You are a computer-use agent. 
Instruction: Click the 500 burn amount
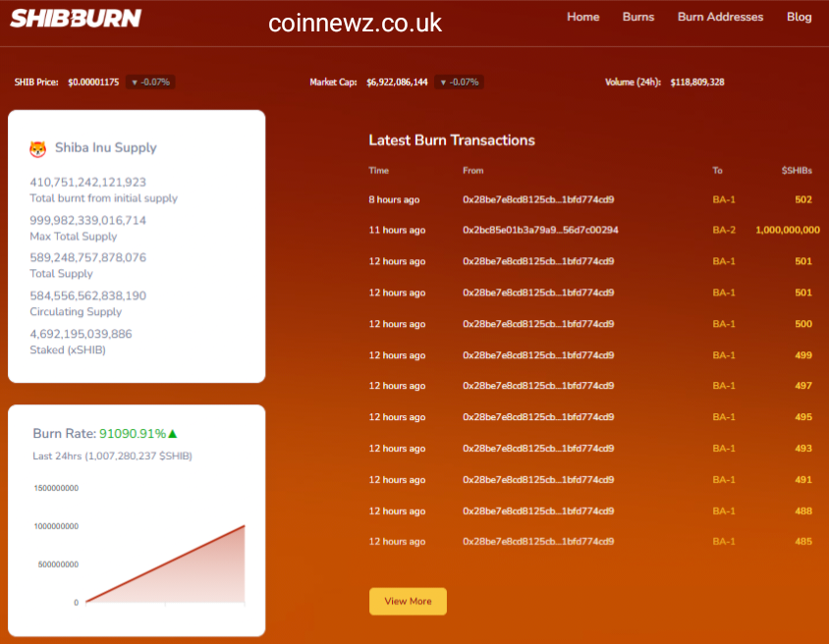click(x=803, y=324)
